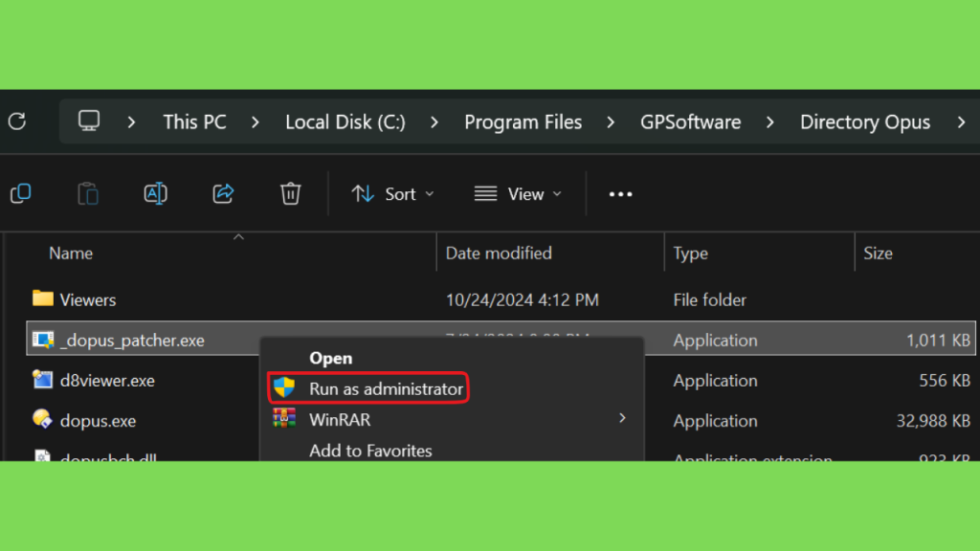Viewport: 980px width, 551px height.
Task: Click the Copy icon in toolbar
Action: pos(21,193)
